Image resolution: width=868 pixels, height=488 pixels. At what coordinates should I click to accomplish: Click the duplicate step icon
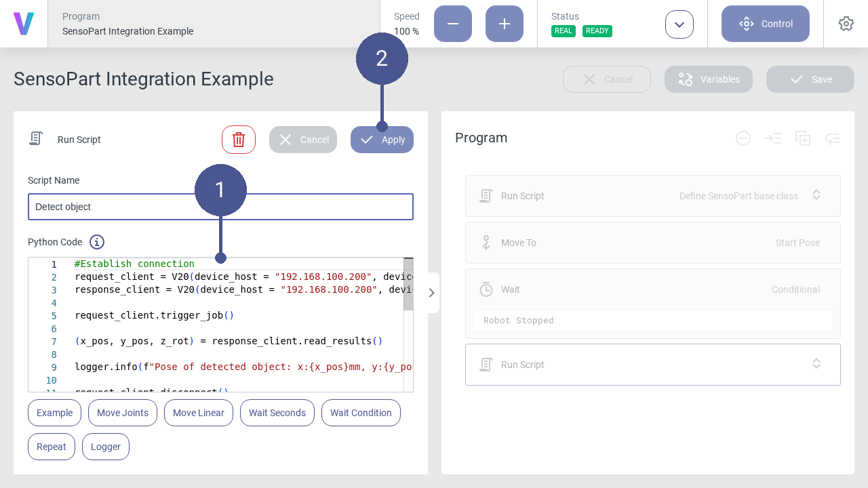point(803,138)
